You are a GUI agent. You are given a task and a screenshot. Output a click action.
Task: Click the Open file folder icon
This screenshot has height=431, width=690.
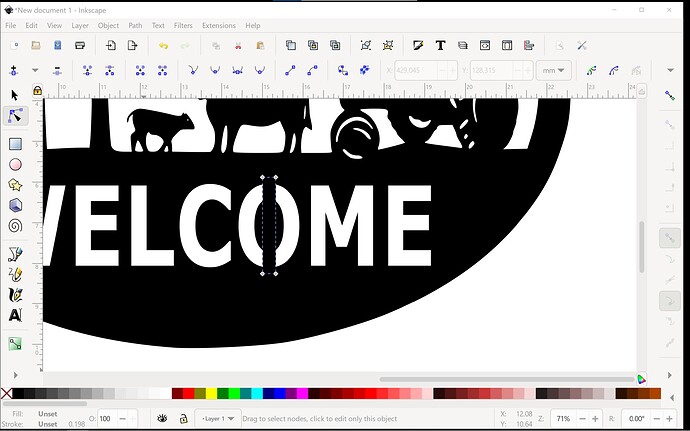(x=36, y=45)
